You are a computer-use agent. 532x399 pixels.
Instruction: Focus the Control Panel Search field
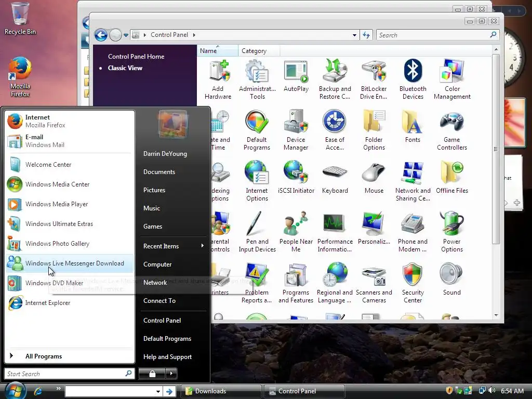pyautogui.click(x=437, y=35)
